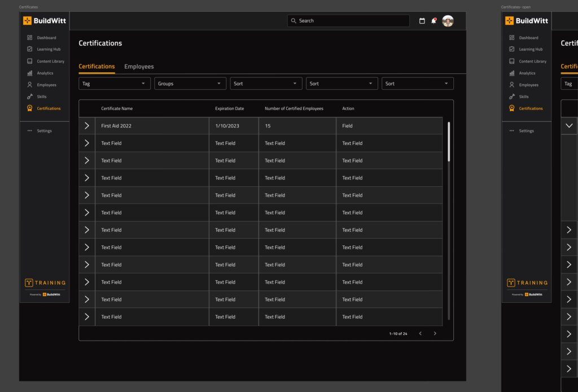Open Content Library label in the Certificates- open frame

click(x=533, y=61)
